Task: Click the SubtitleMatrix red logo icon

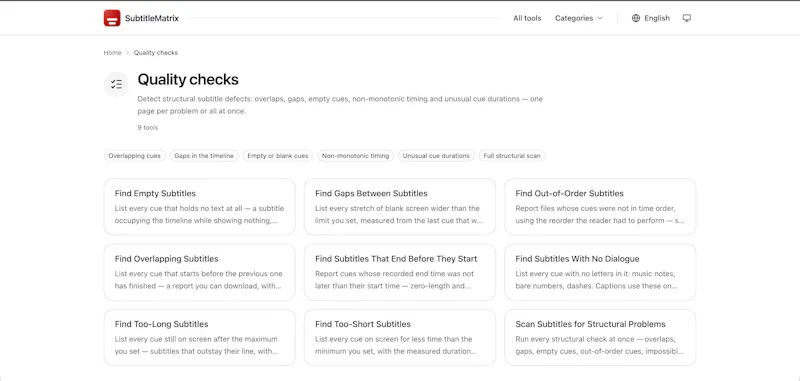Action: (x=112, y=18)
